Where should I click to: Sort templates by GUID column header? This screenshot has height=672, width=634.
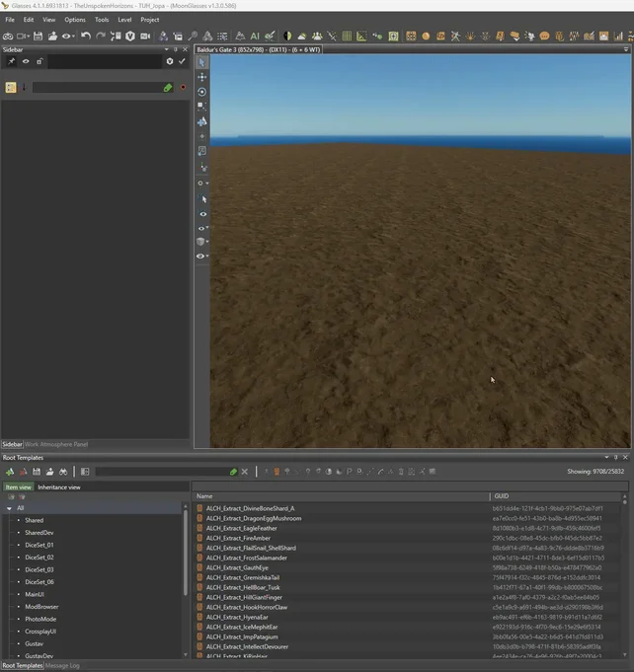coord(556,496)
